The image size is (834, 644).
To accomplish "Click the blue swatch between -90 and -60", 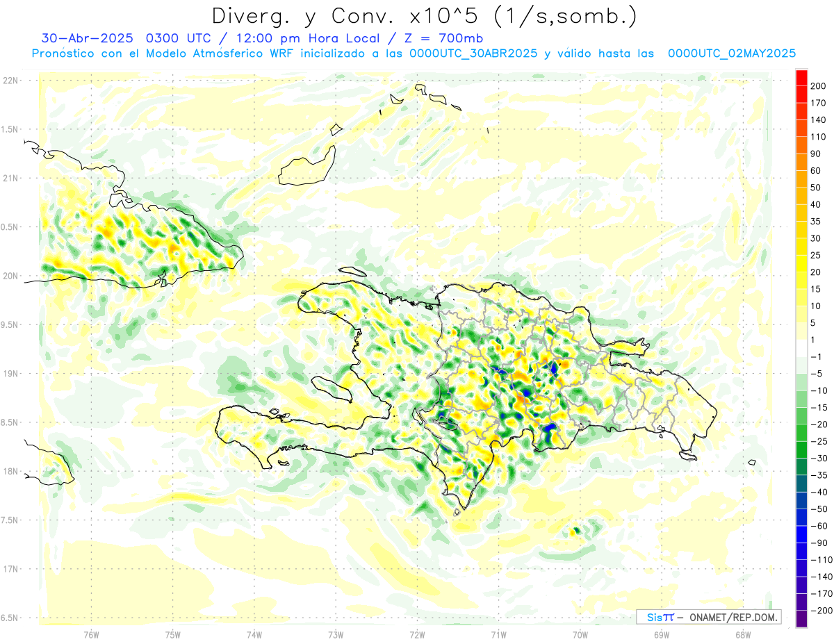I will point(801,534).
